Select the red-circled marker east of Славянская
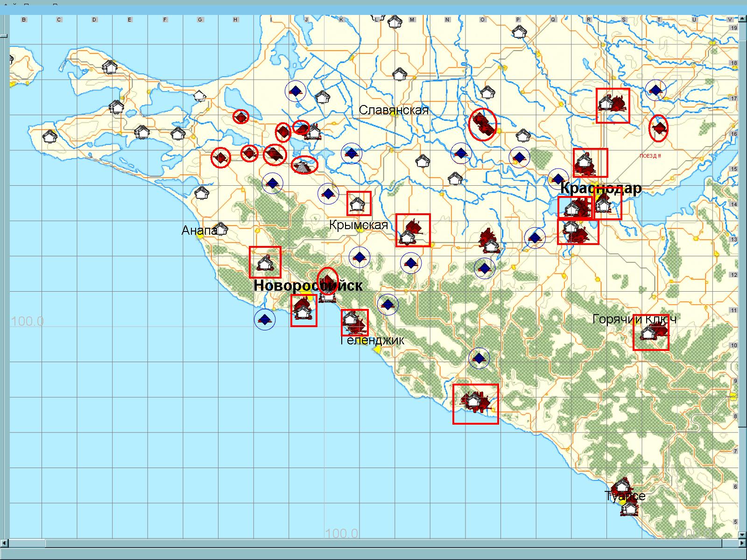This screenshot has width=747, height=560. 482,124
